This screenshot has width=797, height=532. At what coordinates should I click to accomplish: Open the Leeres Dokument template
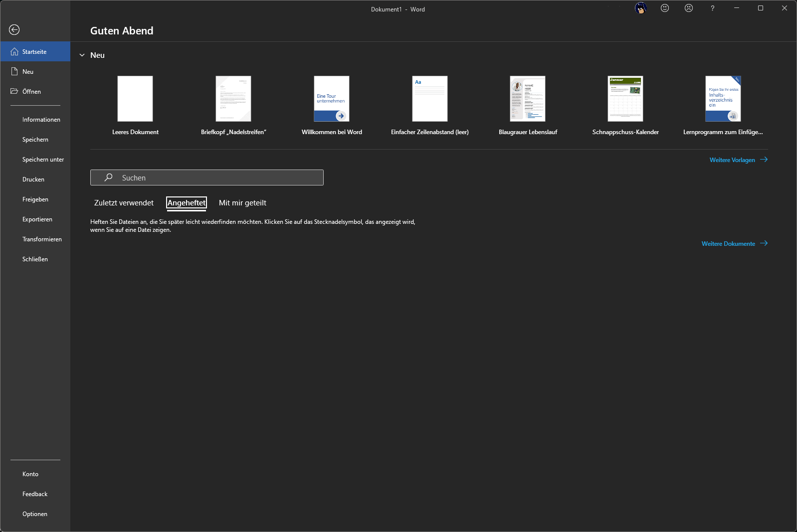click(x=135, y=106)
